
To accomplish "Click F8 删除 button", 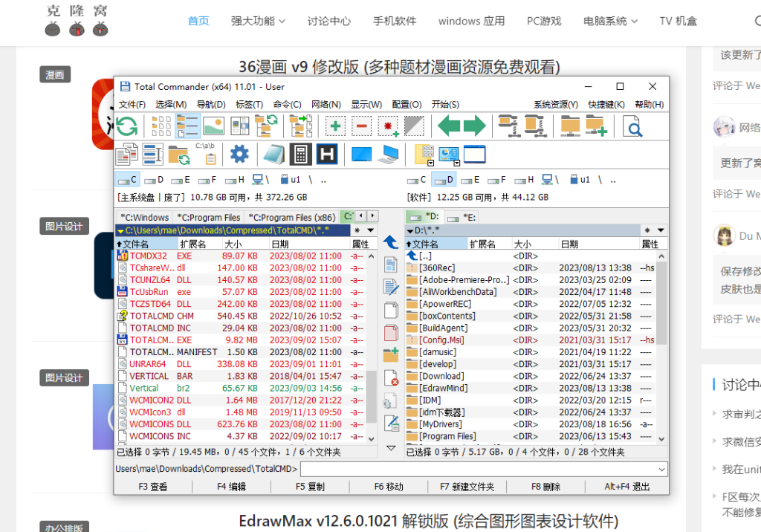I will [x=545, y=487].
